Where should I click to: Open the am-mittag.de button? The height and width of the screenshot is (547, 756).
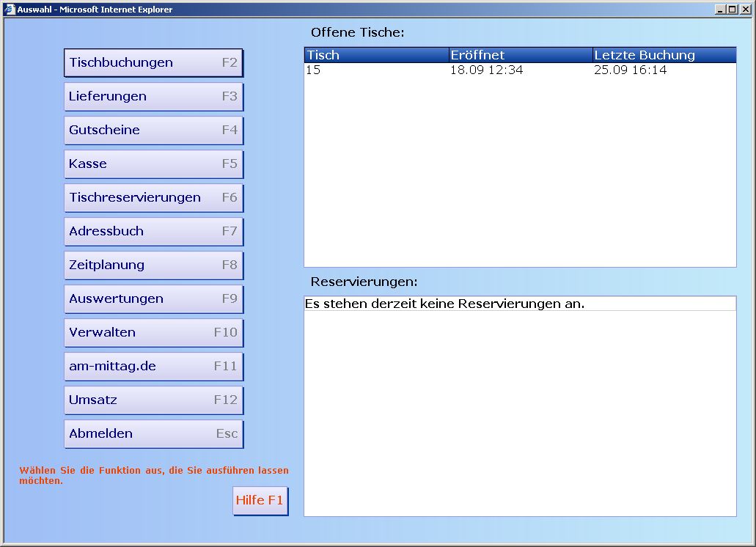pyautogui.click(x=153, y=367)
